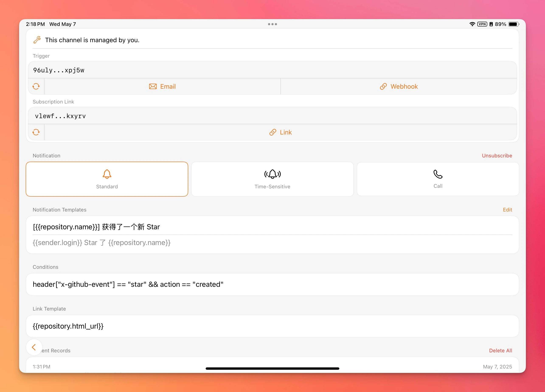Screen dimensions: 545x392
Task: Select Time-Sensitive notification mode
Action: 272,179
